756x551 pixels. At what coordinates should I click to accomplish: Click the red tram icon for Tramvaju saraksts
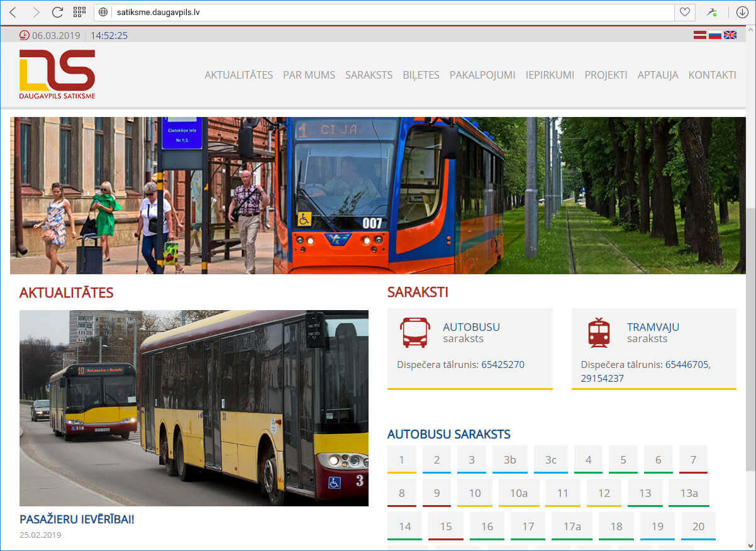click(x=599, y=333)
